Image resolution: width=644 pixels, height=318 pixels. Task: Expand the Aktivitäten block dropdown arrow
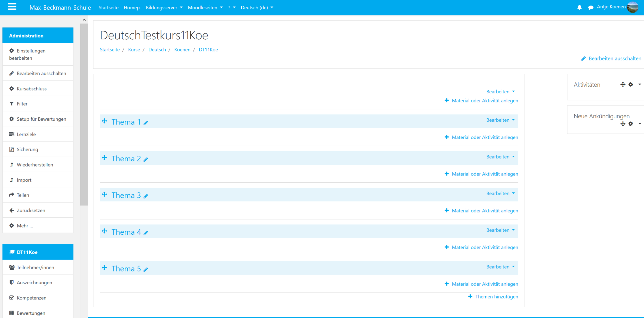point(640,84)
